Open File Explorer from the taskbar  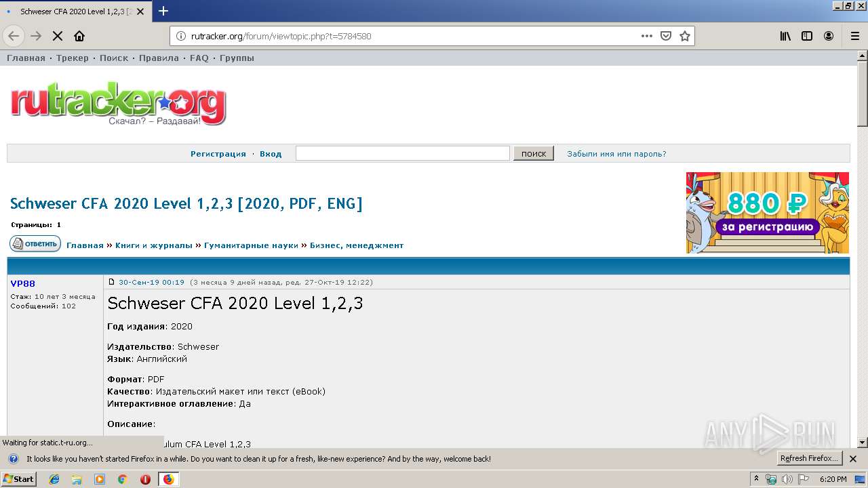click(77, 479)
